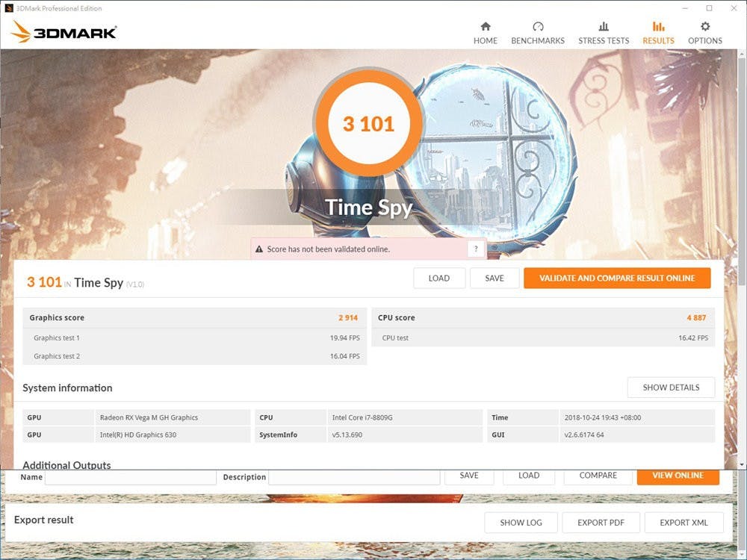Image resolution: width=747 pixels, height=560 pixels.
Task: Click the Additional Outputs heading
Action: 66,464
